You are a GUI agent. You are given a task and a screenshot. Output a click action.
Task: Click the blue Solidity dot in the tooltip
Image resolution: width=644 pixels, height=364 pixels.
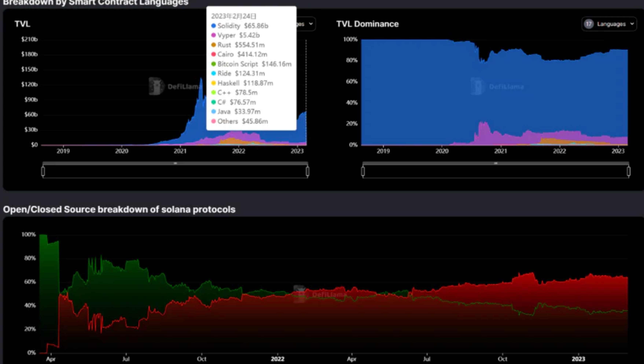(214, 26)
